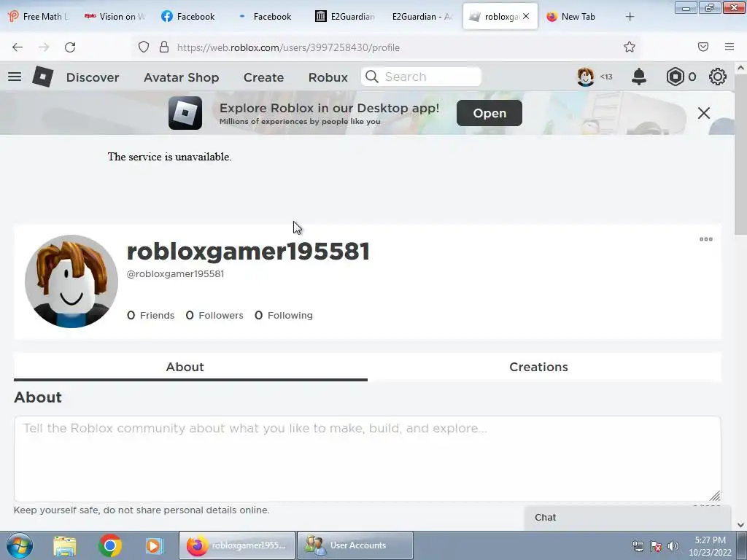Open the Roblox settings gear
The width and height of the screenshot is (747, 560).
[718, 77]
